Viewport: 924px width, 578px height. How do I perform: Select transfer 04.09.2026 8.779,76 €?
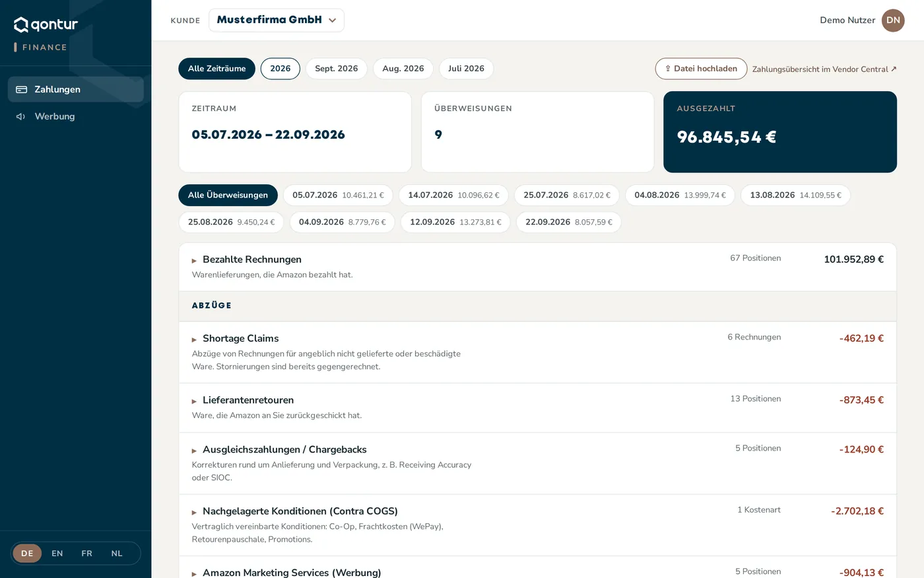342,223
